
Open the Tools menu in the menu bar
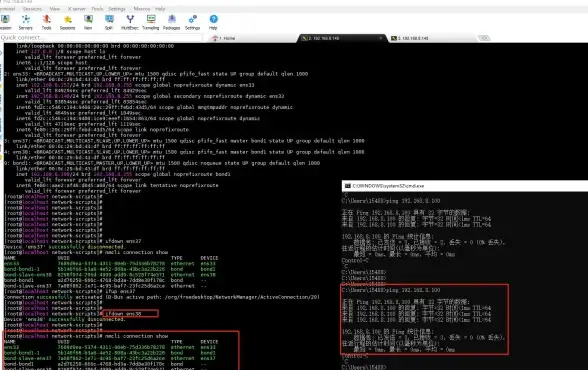pyautogui.click(x=98, y=9)
